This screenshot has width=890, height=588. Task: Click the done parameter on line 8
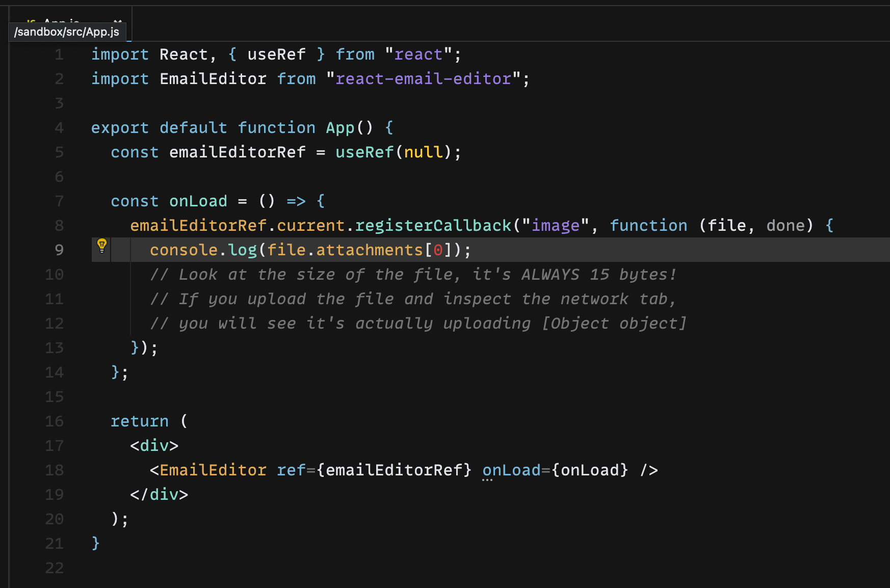[x=786, y=226]
